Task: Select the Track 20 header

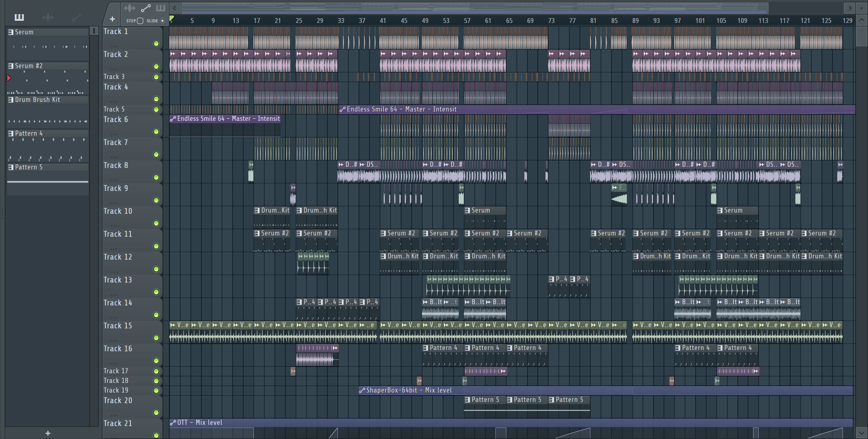Action: pyautogui.click(x=132, y=407)
